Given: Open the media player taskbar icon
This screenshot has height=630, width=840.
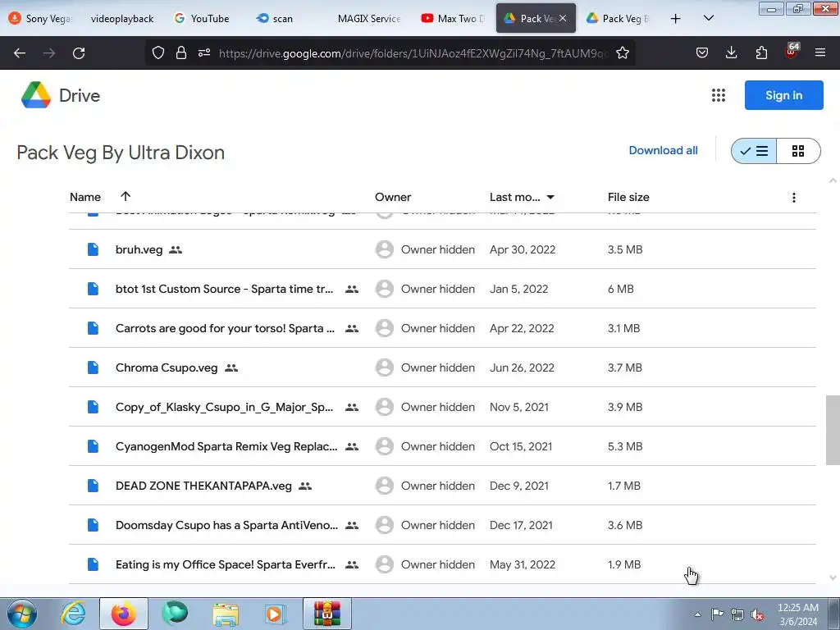Looking at the screenshot, I should [276, 614].
